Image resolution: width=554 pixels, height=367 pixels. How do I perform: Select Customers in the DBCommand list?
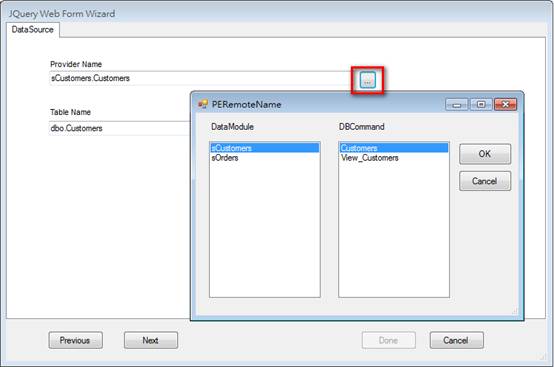pos(394,148)
